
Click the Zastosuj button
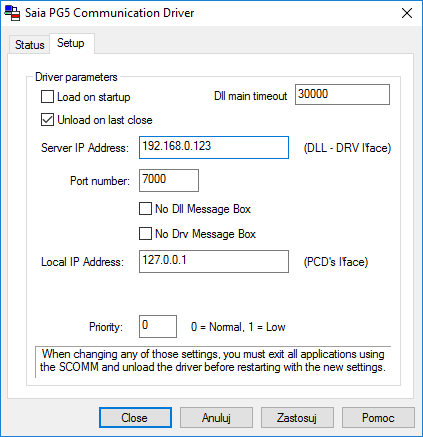pos(297,417)
